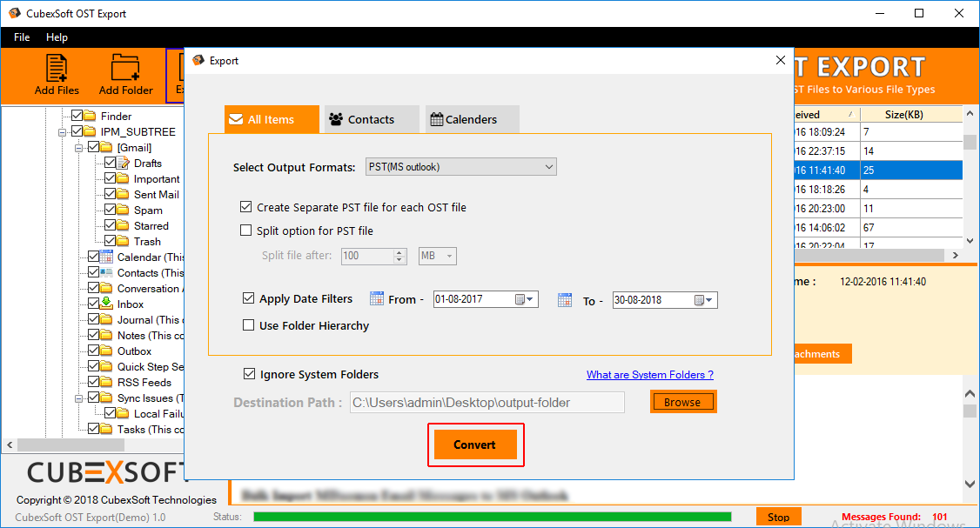The image size is (980, 528).
Task: Select the Notes folder in tree
Action: (x=150, y=335)
